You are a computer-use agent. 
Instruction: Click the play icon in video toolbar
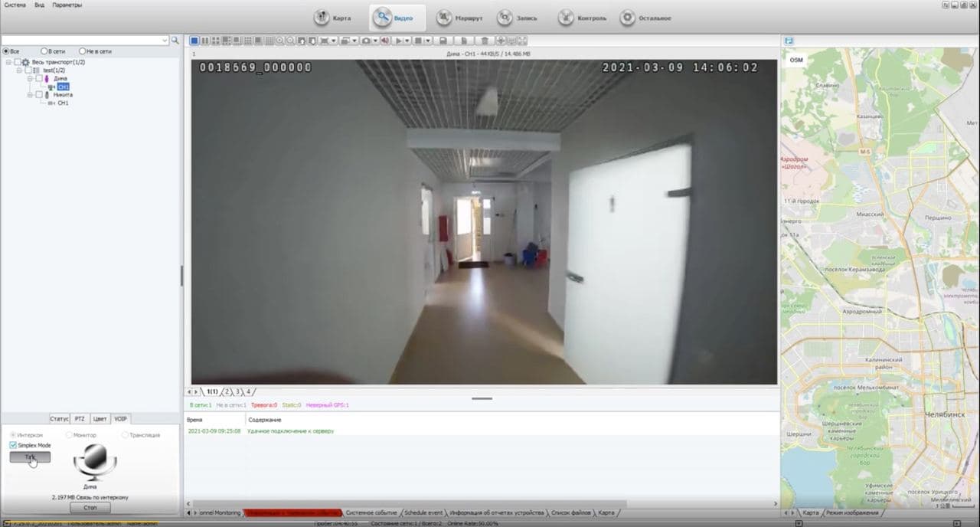point(398,41)
